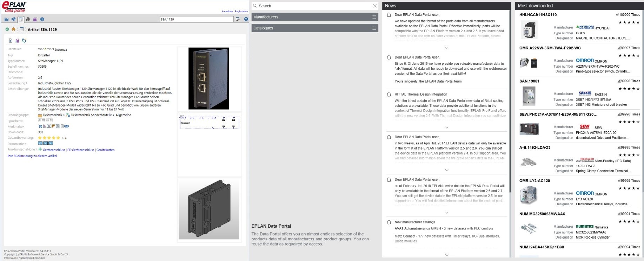Click the yellow star rating in Gesamtbewertung
Viewport: 644px width, 261px height.
(x=49, y=138)
